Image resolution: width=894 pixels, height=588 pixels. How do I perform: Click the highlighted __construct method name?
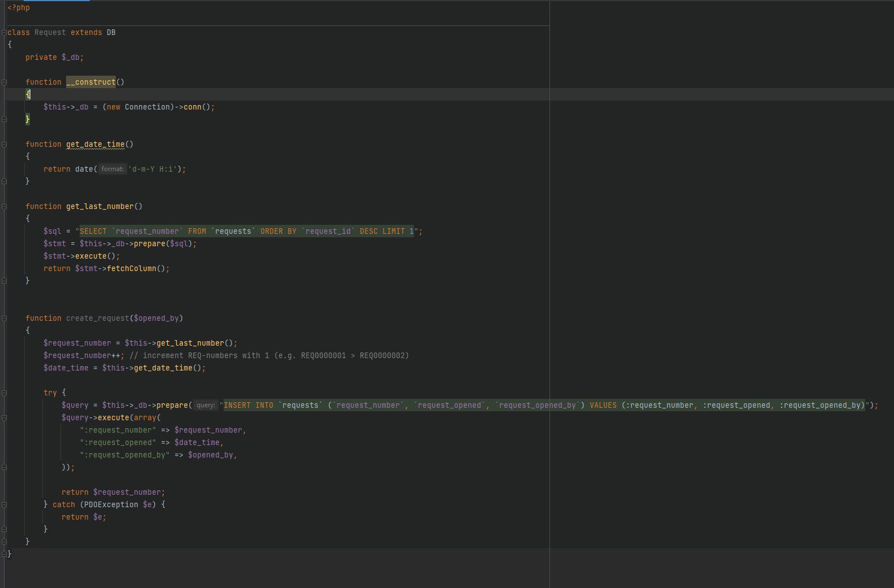tap(91, 82)
